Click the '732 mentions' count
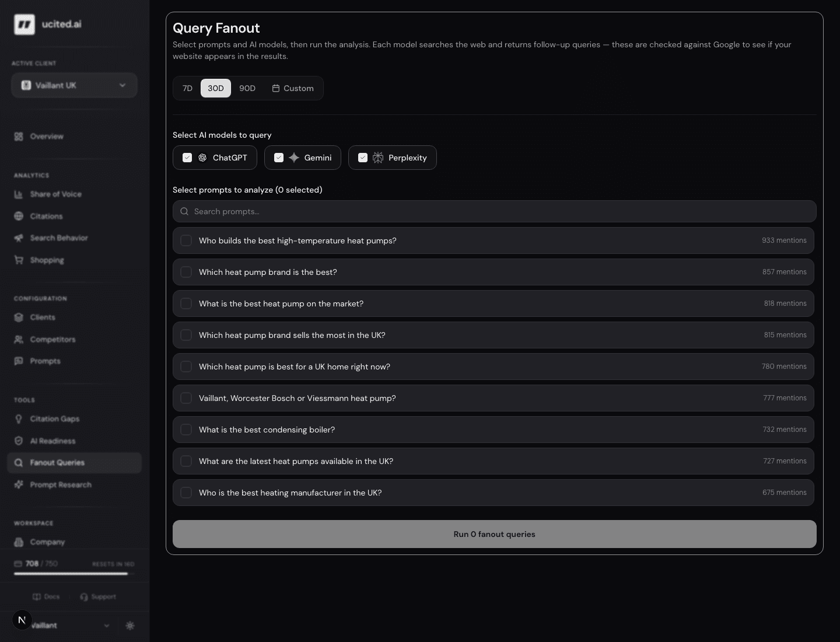840x642 pixels. [x=785, y=430]
